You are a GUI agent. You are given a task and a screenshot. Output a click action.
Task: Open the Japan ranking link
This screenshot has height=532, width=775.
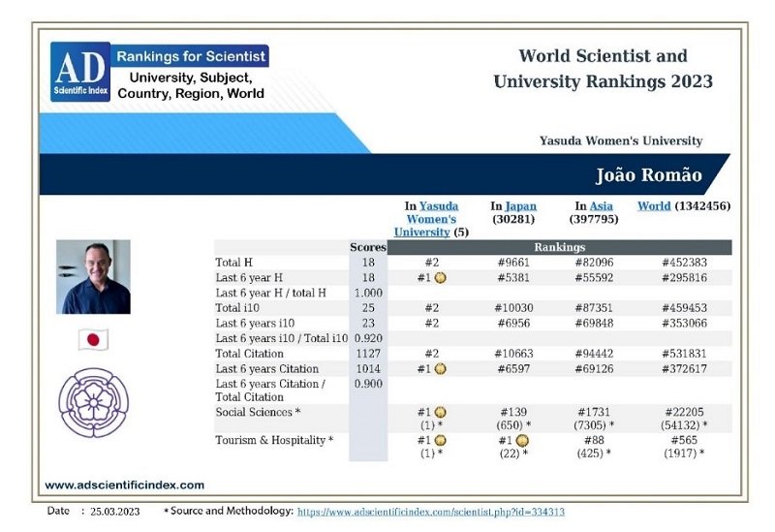521,206
